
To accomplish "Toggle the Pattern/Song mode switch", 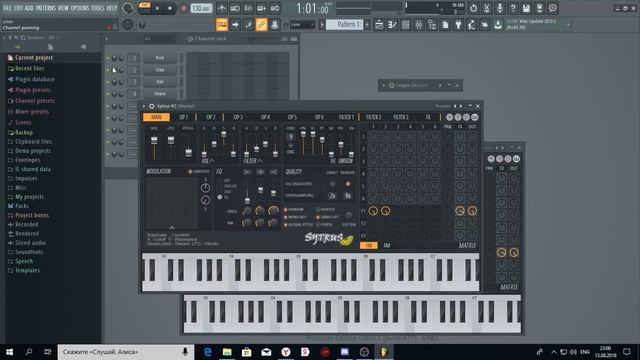I will click(145, 8).
